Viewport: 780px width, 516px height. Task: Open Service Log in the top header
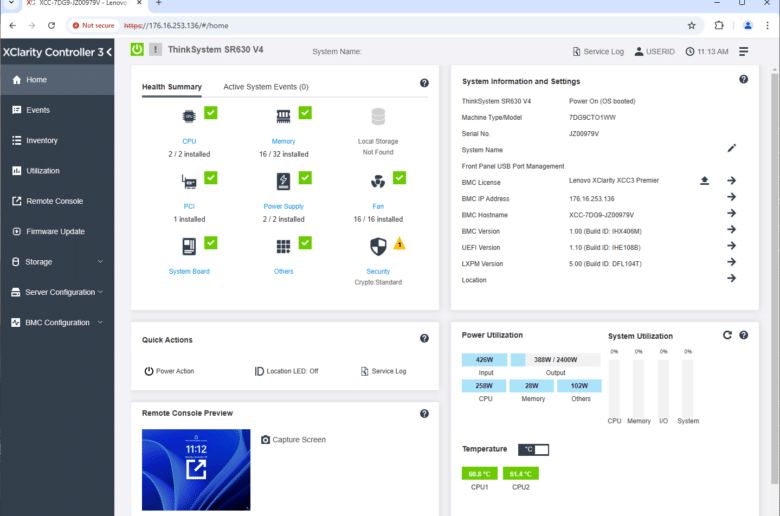(x=598, y=51)
